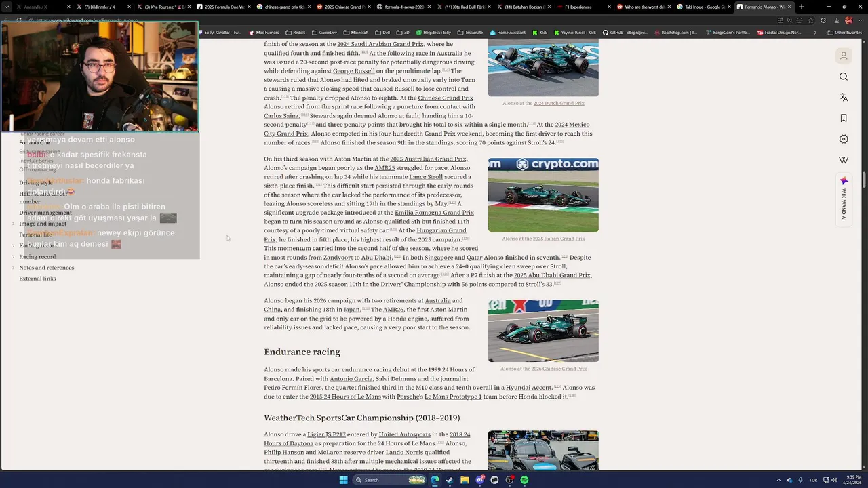
Task: Open the volume icon in the system tray
Action: coord(833,480)
